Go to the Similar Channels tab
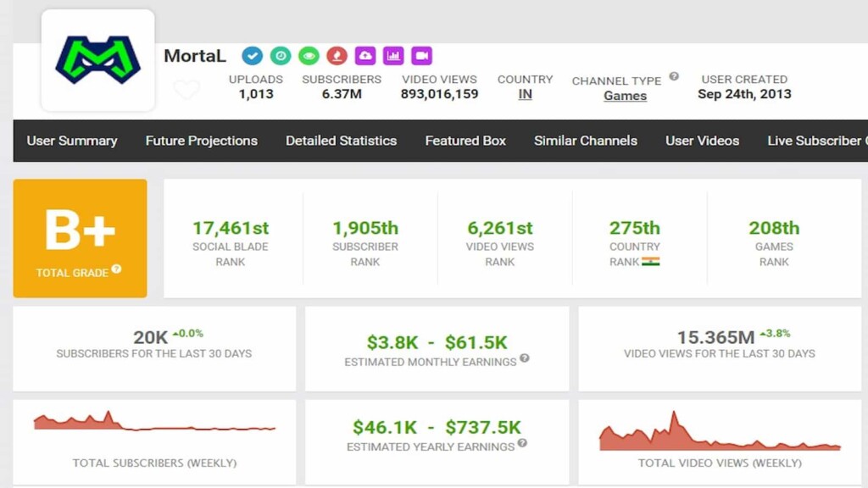 click(586, 141)
